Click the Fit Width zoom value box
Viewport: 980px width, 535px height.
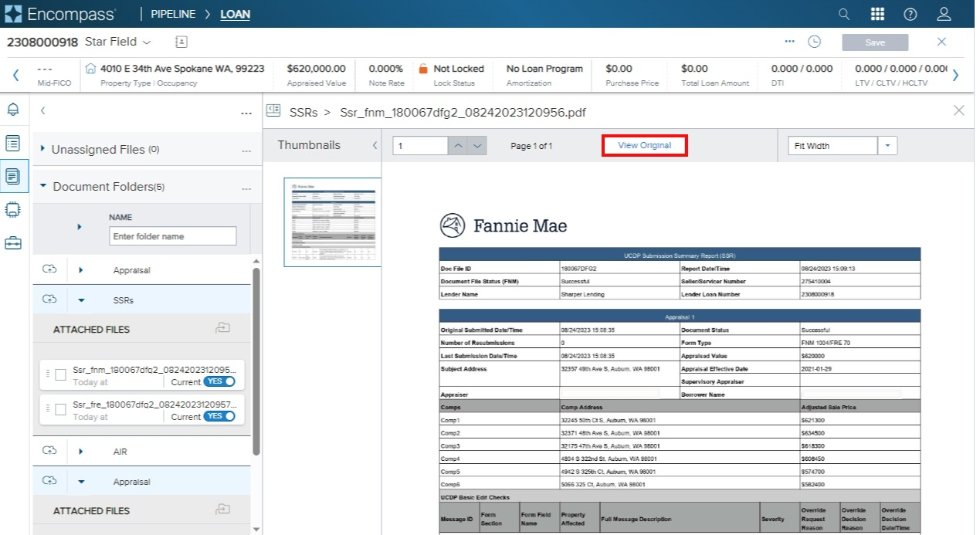[832, 145]
